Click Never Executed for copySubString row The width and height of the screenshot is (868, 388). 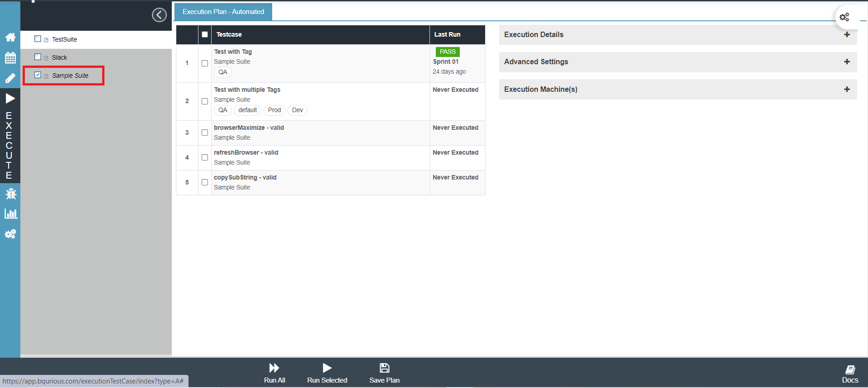point(455,178)
